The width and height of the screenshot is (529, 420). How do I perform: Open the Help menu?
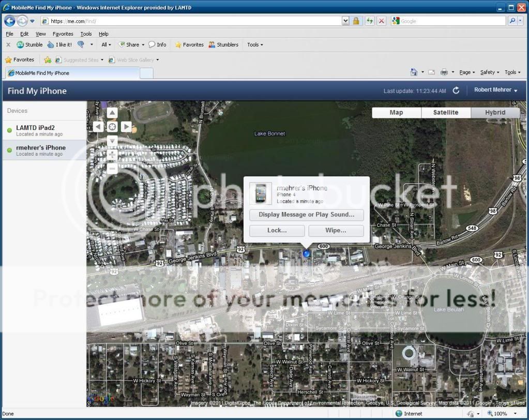coord(103,34)
